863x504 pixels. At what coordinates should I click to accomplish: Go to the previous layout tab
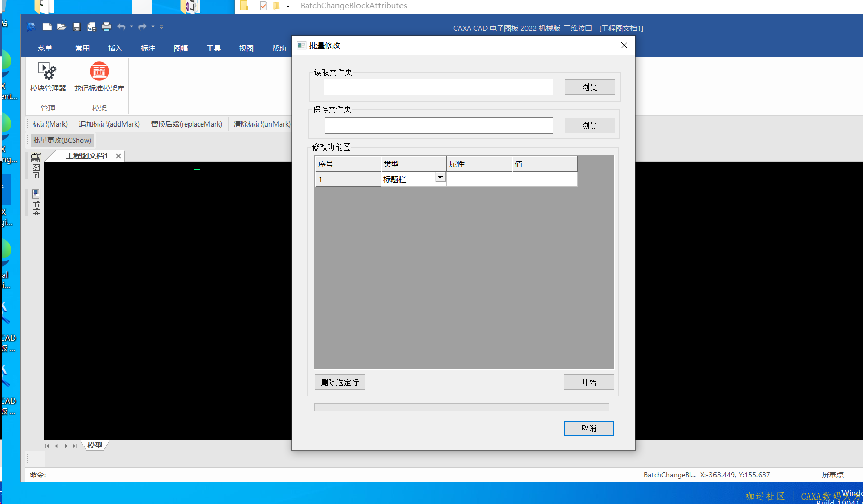56,446
